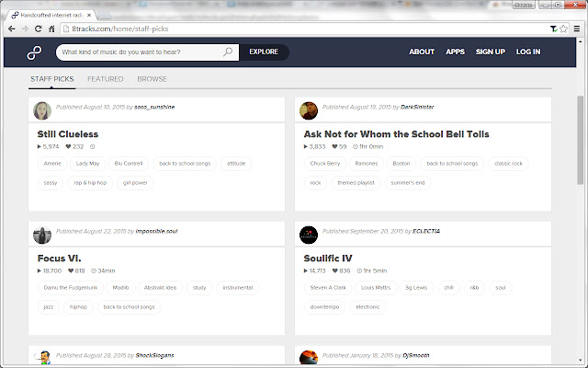Select the themed playlist tag
This screenshot has width=588, height=368.
pos(356,183)
